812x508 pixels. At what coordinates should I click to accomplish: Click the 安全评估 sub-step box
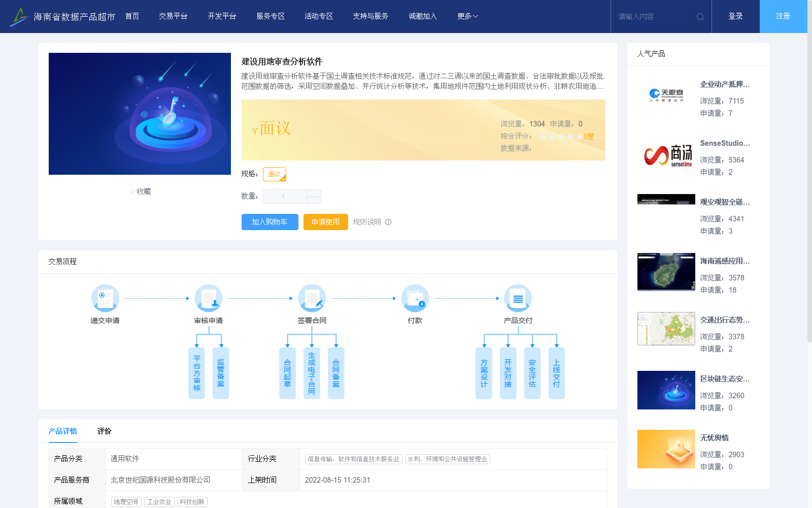[x=532, y=373]
